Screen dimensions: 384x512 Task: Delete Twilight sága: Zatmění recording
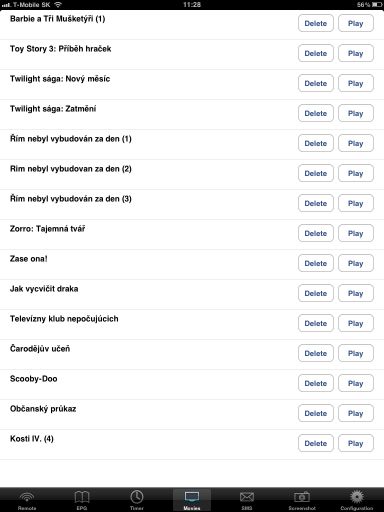316,113
